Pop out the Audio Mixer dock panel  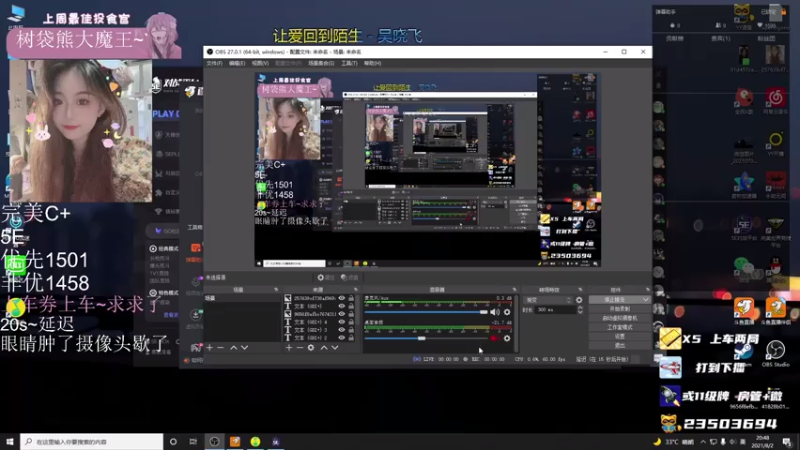pos(514,290)
